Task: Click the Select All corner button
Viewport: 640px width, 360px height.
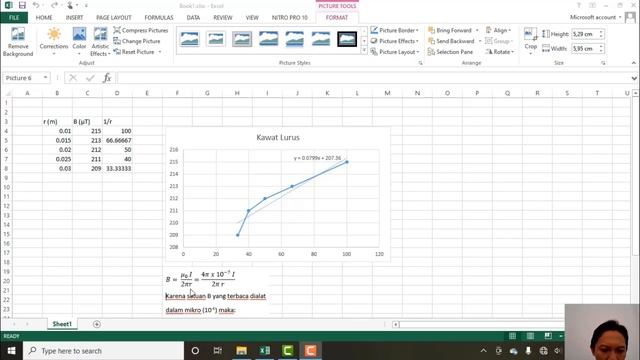Action: 7,93
